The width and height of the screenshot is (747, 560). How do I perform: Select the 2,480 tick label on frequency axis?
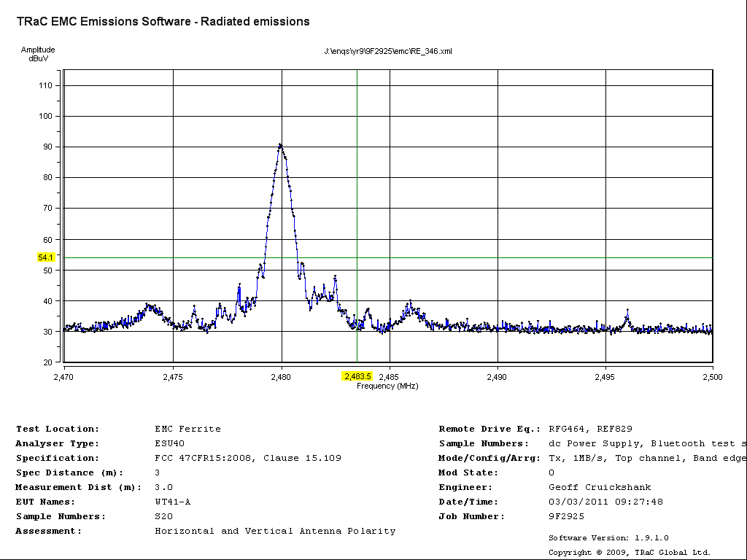[x=281, y=377]
